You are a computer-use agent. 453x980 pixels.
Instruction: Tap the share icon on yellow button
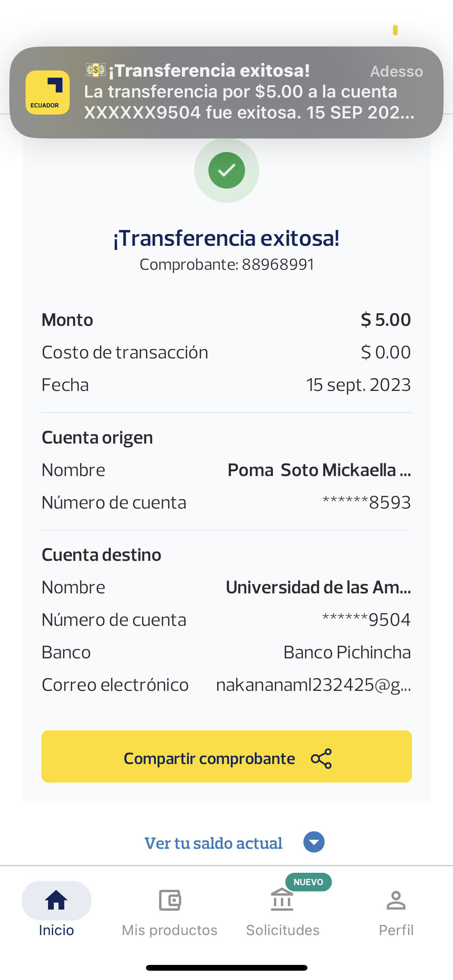point(321,758)
